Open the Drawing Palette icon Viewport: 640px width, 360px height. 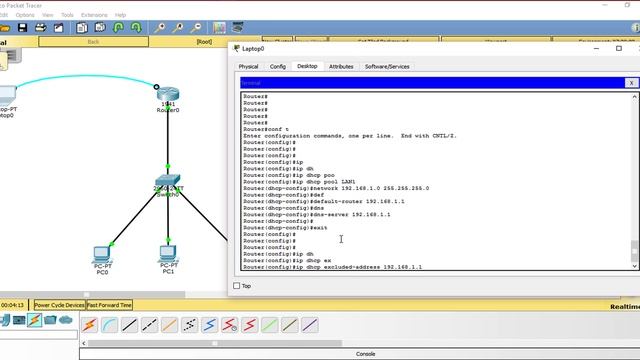pos(219,28)
